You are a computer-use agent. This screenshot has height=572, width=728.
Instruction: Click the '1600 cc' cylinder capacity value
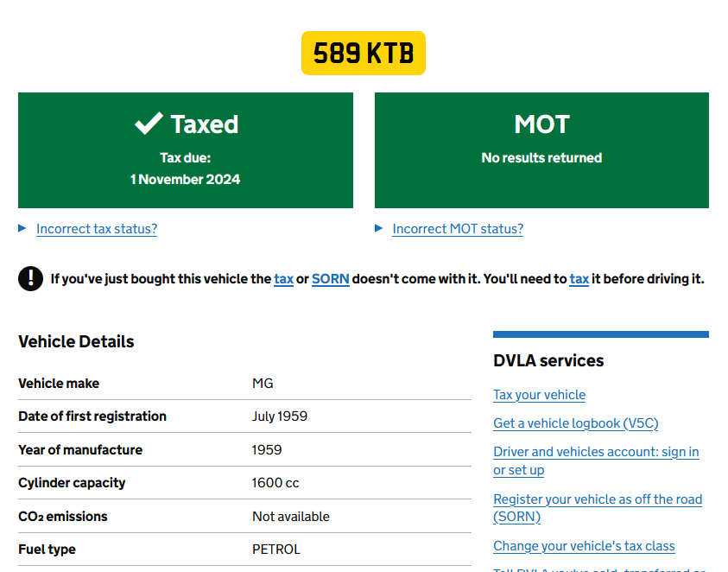click(275, 483)
